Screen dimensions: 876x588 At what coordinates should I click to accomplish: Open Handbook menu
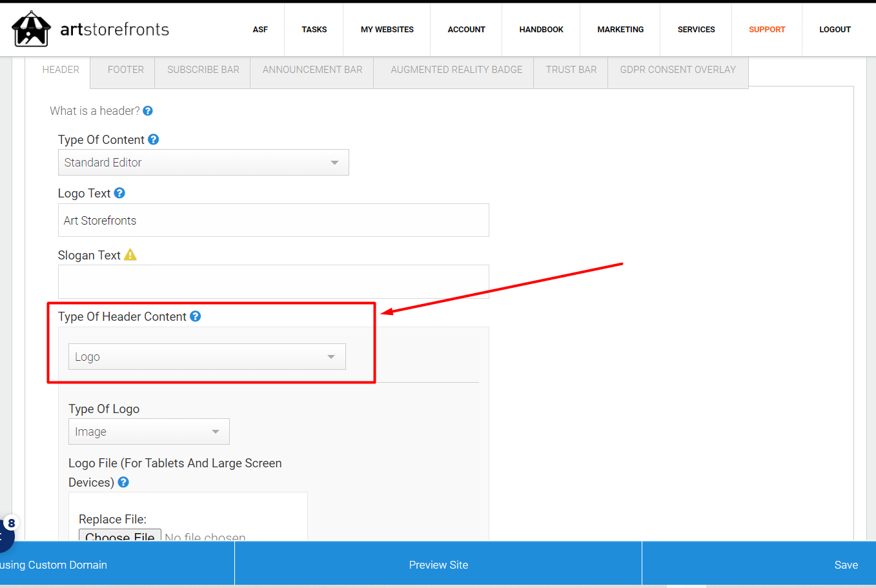[x=542, y=30]
